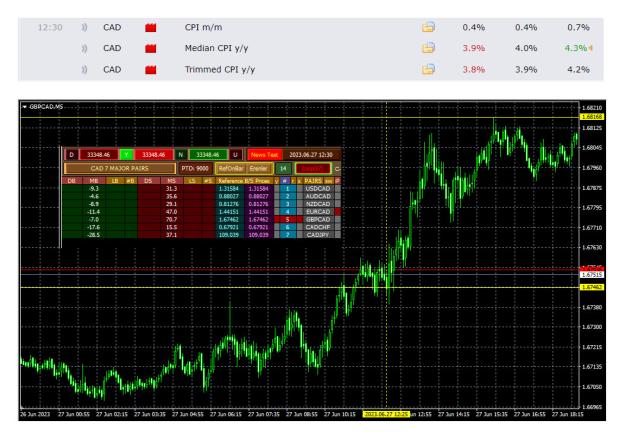Click red impact icon in Trimmed CPI row
Screen dimensions: 625x440
150,70
